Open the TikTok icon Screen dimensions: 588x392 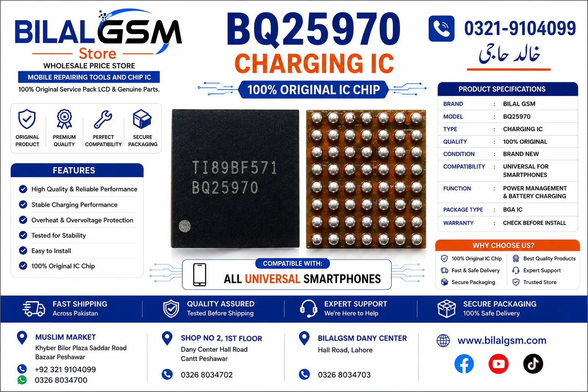[x=533, y=364]
